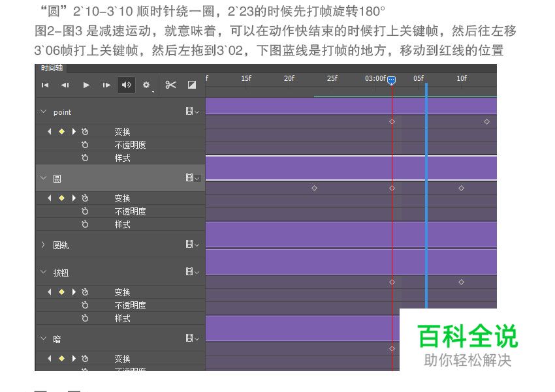Collapse the point layer track
The height and width of the screenshot is (392, 555).
43,112
